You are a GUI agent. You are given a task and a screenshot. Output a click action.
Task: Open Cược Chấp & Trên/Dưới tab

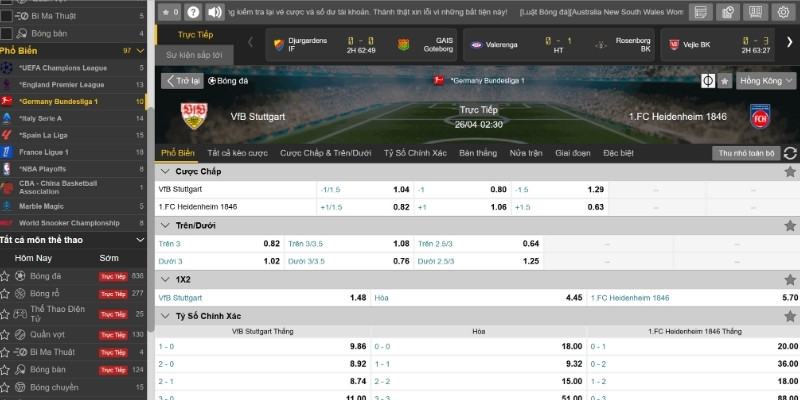326,153
